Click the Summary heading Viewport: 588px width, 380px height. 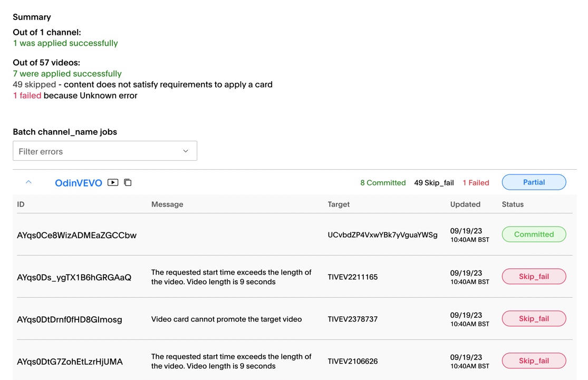32,17
